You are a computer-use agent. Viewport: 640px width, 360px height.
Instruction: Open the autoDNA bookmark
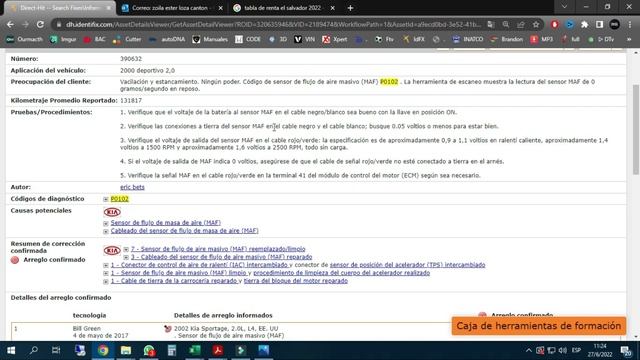point(167,39)
